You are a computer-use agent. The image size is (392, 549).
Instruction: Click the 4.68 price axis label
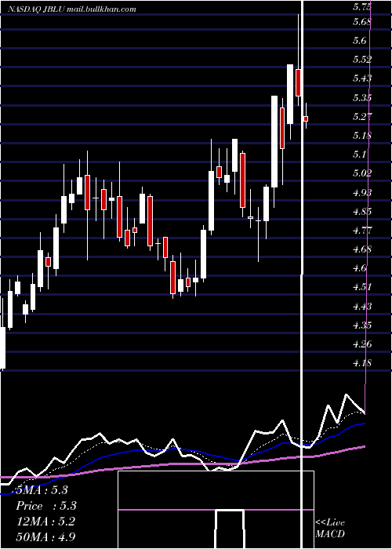(362, 249)
